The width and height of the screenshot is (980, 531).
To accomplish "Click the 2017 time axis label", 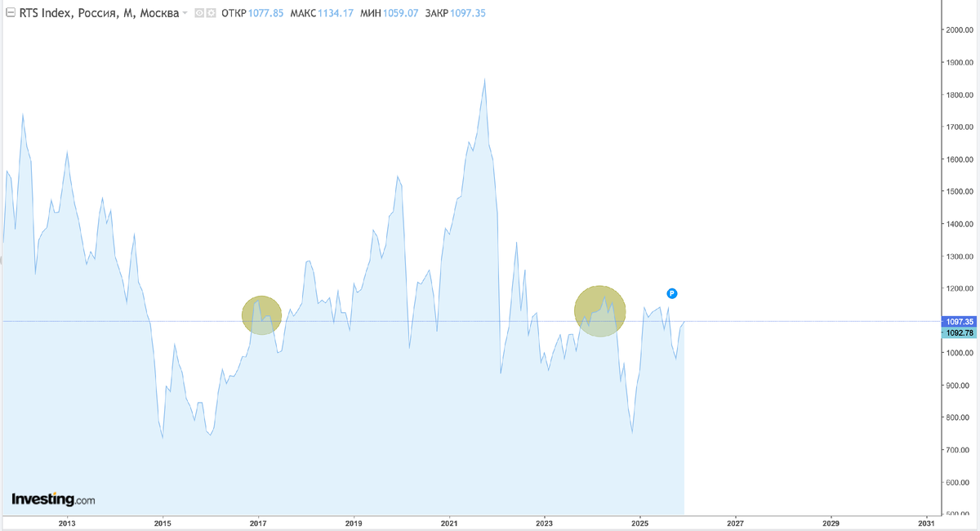I will point(258,523).
